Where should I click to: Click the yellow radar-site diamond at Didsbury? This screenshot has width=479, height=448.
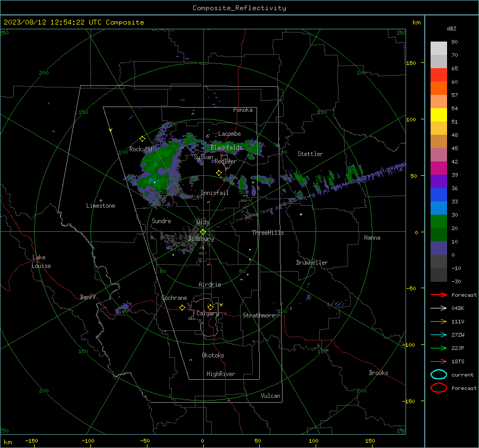(203, 232)
